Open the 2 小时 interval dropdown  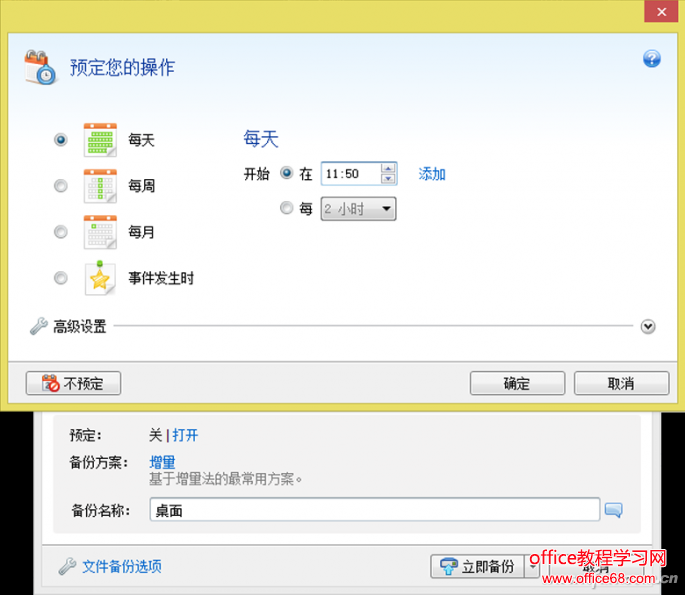click(x=358, y=209)
